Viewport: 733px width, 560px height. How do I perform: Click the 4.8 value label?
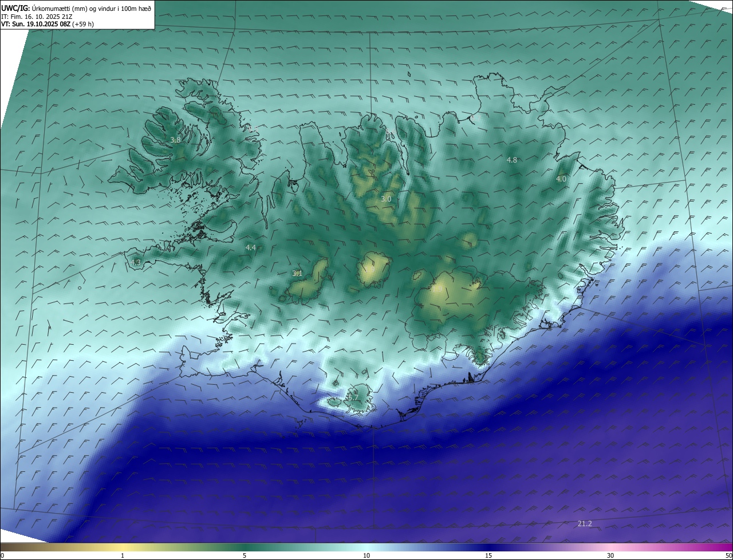[512, 160]
